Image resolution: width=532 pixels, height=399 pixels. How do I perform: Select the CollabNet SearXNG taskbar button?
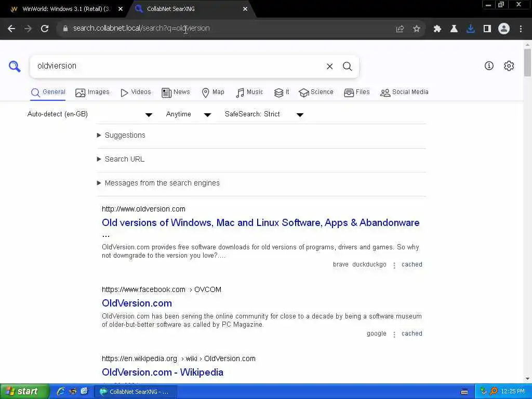(x=135, y=392)
